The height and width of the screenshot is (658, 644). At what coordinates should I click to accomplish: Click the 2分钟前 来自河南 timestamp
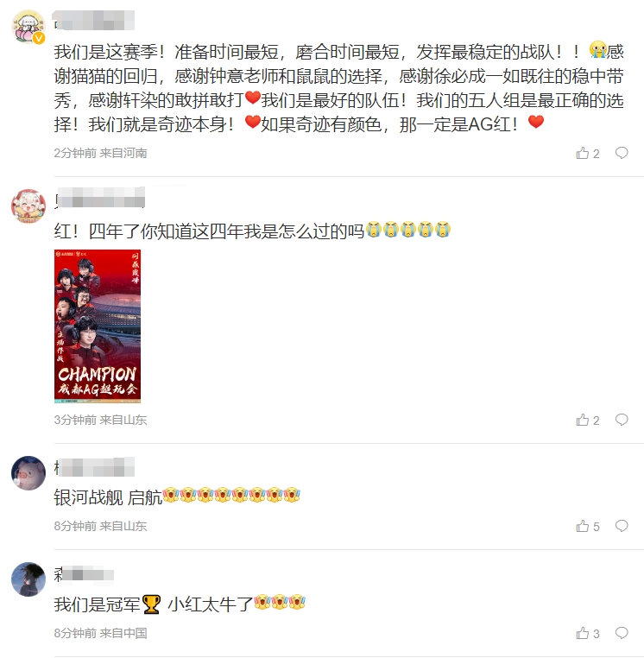100,153
